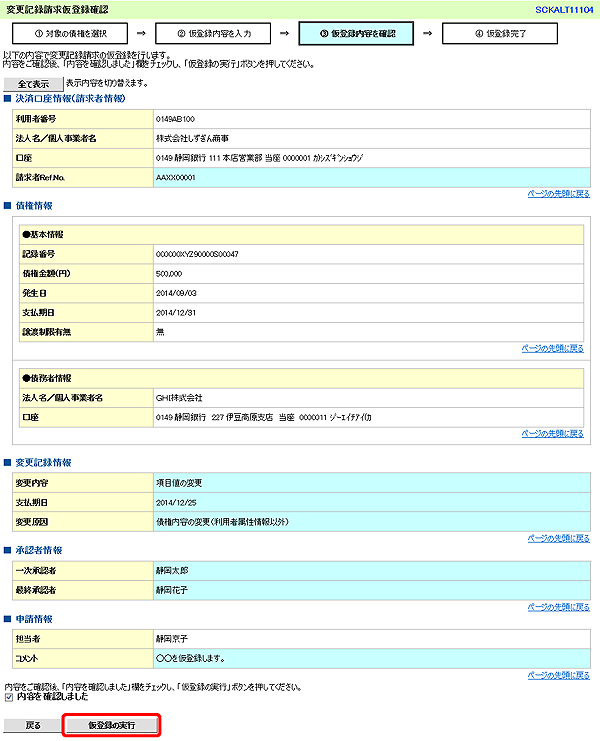
Task: Click the 変更記録情報 section heading
Action: (43, 463)
